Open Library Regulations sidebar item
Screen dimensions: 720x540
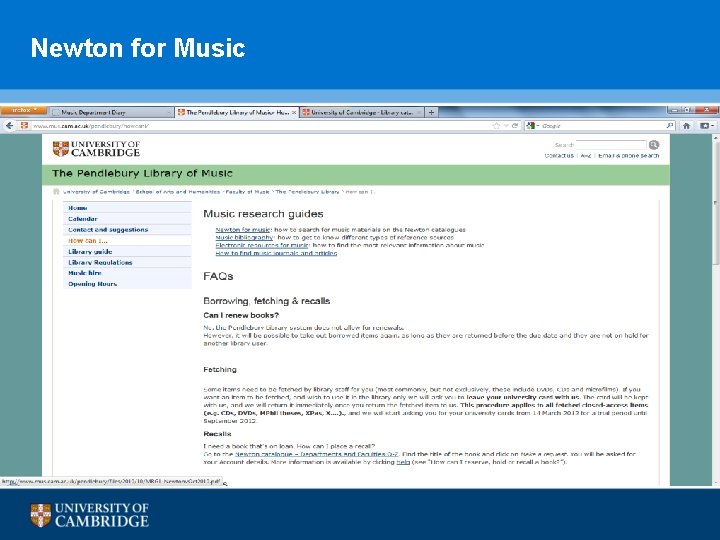point(127,263)
